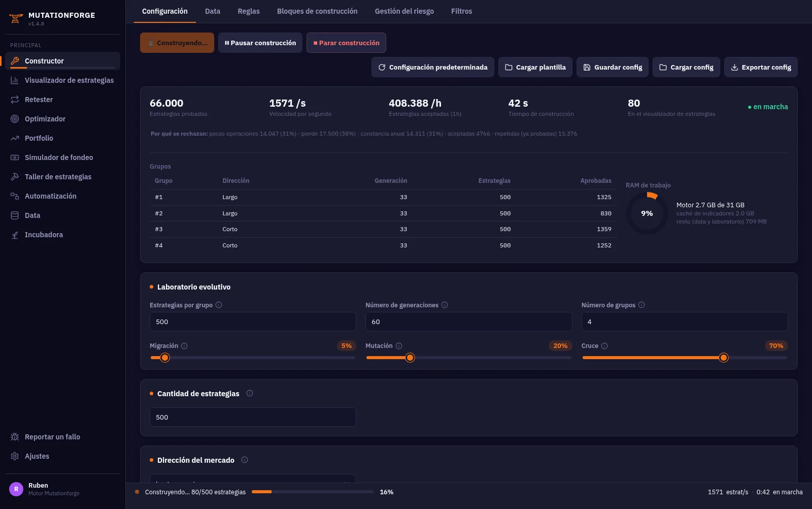This screenshot has height=509, width=812.
Task: Click the info icon next to Cruce
Action: [x=604, y=346]
